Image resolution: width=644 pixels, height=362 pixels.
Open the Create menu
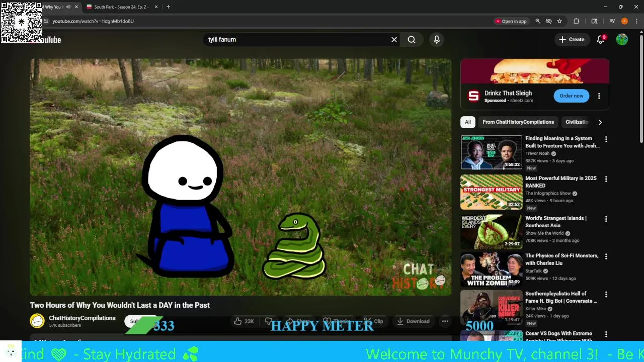tap(572, 40)
